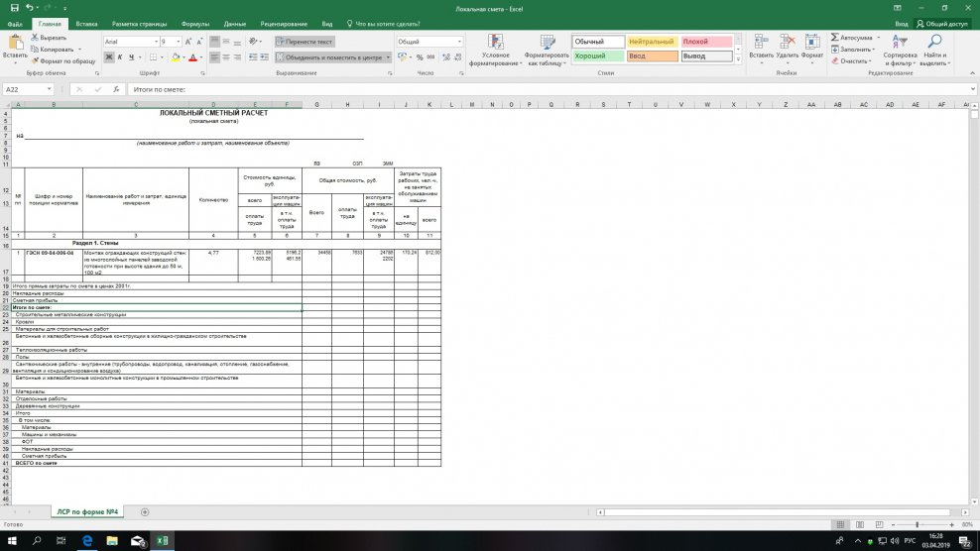Open the Arial font name dropdown
This screenshot has width=980, height=551.
click(154, 42)
